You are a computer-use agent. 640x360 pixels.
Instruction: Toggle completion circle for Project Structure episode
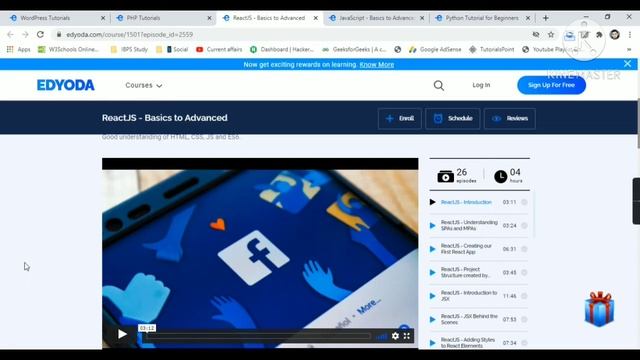(x=524, y=272)
